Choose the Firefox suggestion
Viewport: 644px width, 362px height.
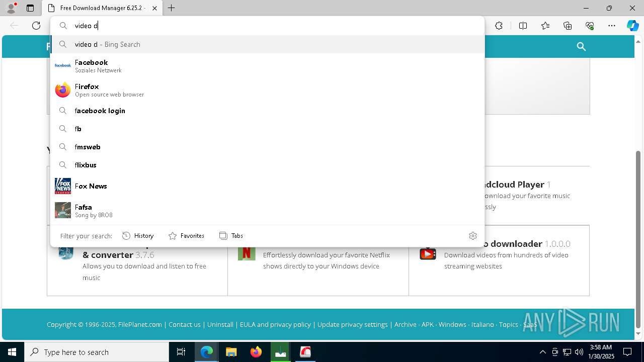(x=267, y=90)
